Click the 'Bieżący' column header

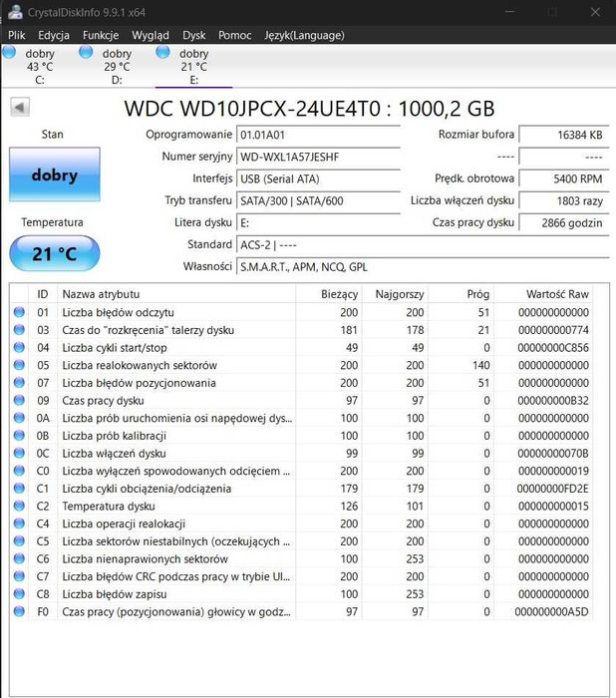point(329,294)
